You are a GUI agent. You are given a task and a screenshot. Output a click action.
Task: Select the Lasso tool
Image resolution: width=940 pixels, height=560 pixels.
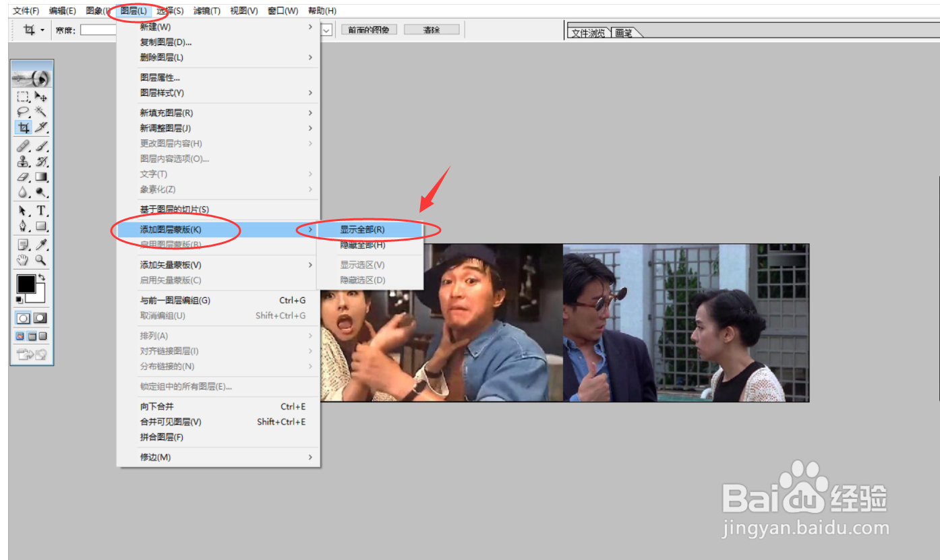[24, 112]
